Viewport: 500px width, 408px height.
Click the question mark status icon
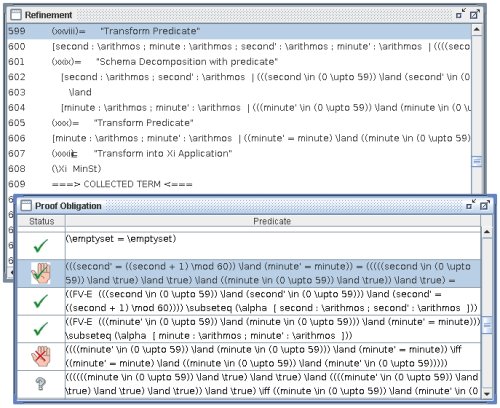pos(41,384)
